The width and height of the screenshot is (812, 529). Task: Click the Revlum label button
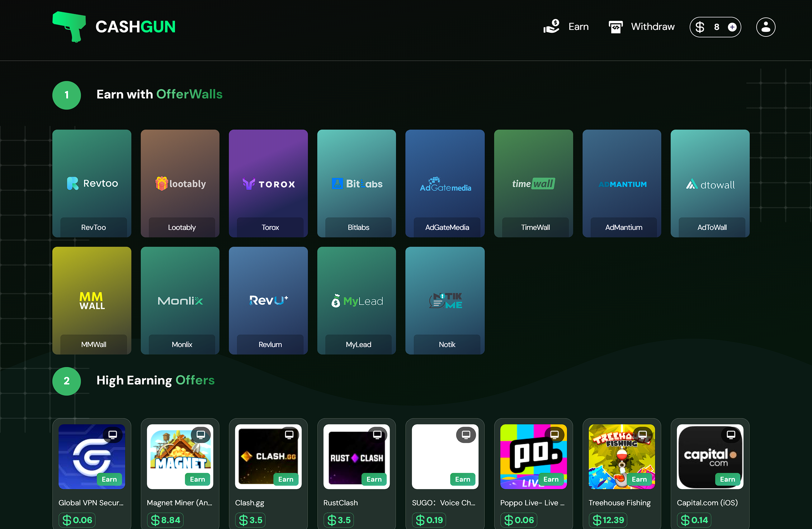click(x=270, y=344)
